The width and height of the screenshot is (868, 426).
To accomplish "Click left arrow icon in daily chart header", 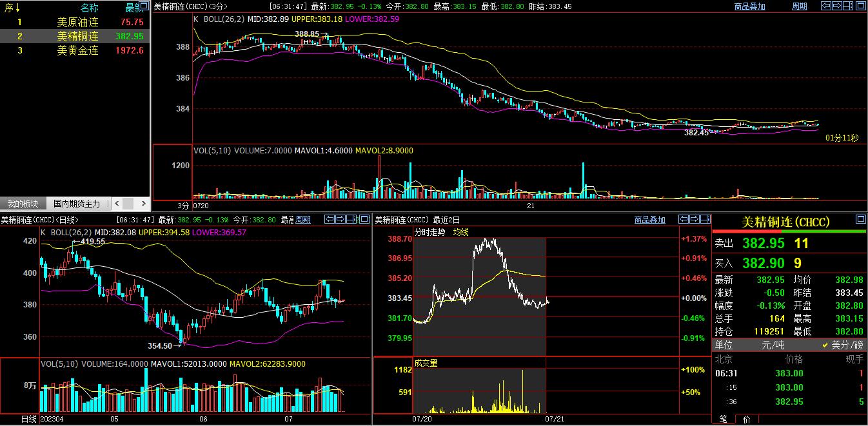I will 329,219.
